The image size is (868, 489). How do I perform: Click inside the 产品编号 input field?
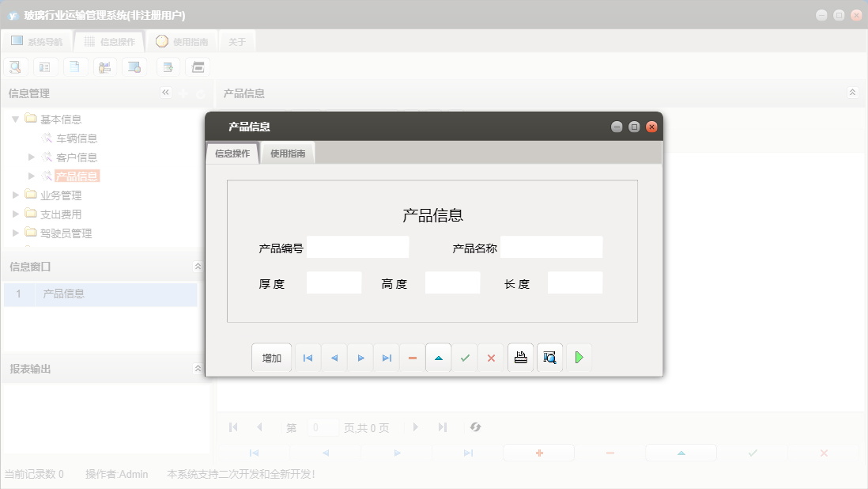[x=357, y=247]
